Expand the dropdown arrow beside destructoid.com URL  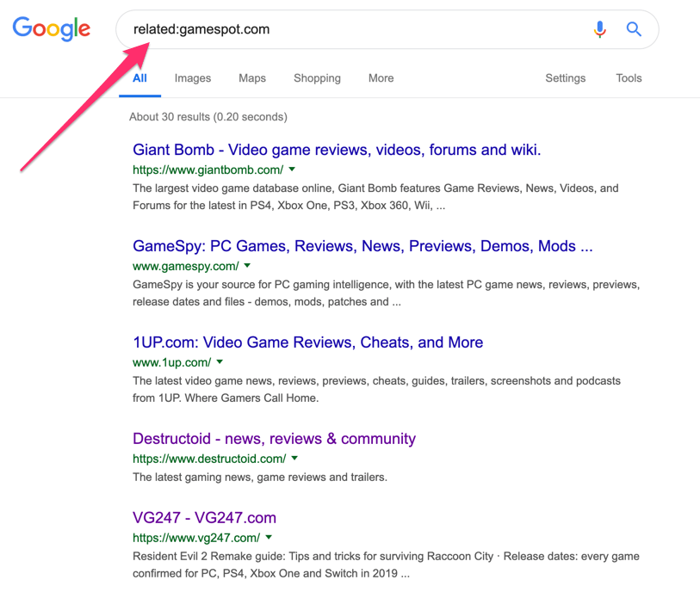[294, 458]
